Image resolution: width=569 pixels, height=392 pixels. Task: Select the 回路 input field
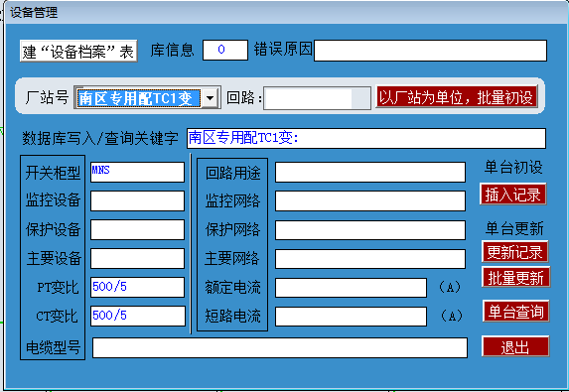[x=317, y=98]
